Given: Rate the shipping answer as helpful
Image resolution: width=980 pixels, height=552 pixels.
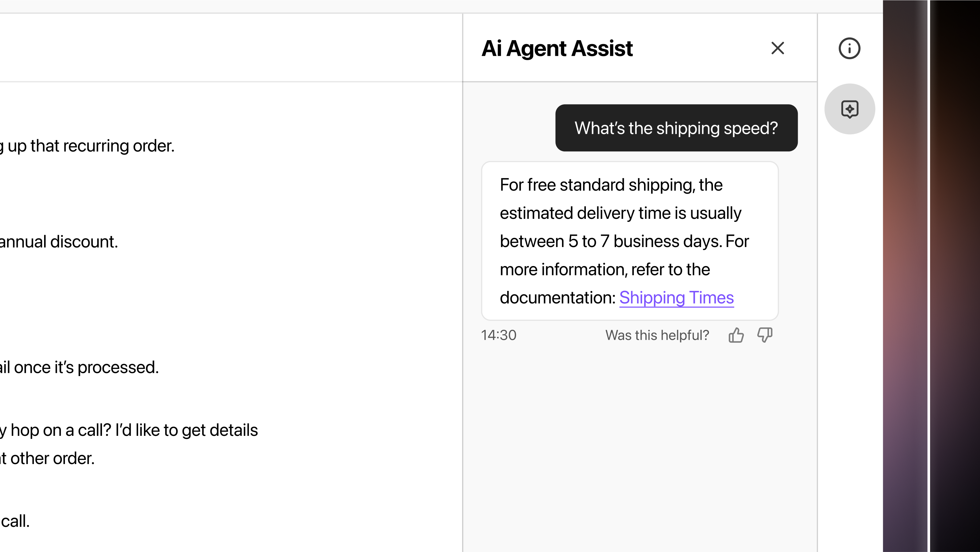Looking at the screenshot, I should pos(737,335).
